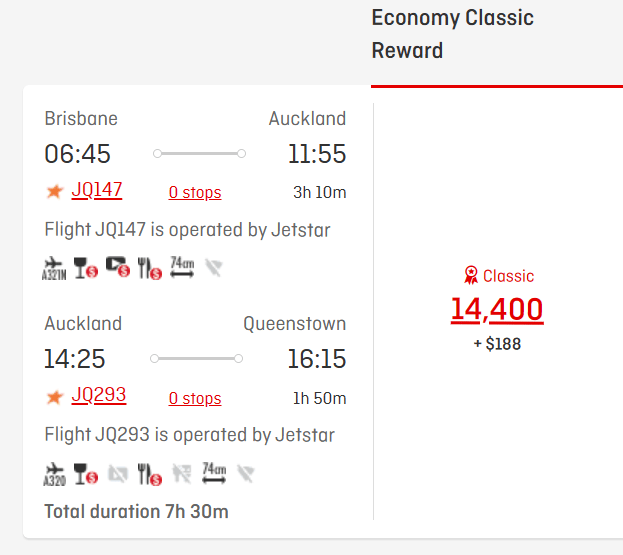The image size is (623, 555).
Task: Click the A320 aircraft type icon
Action: 55,474
